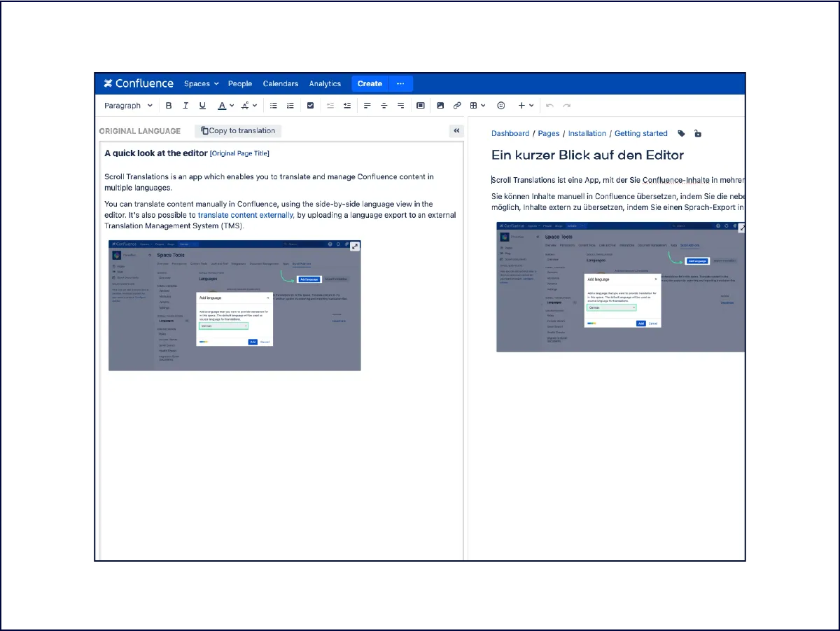Insert a numbered list

(x=290, y=106)
